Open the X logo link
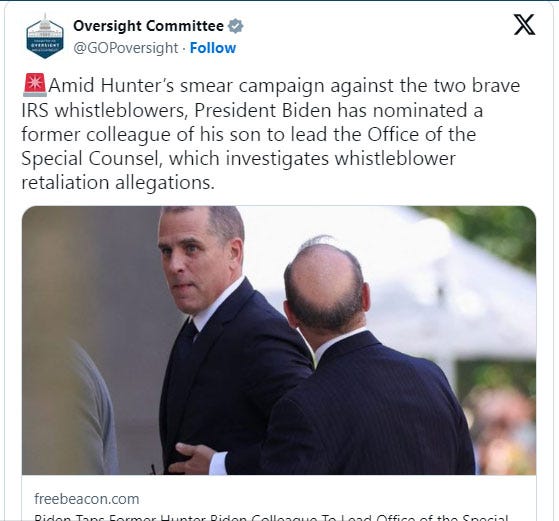This screenshot has height=521, width=559. [524, 25]
